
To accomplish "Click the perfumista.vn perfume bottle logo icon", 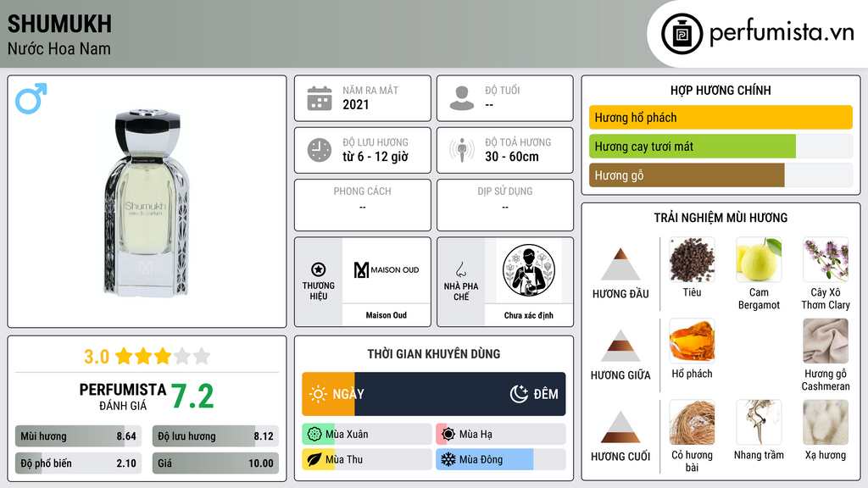I will point(682,34).
